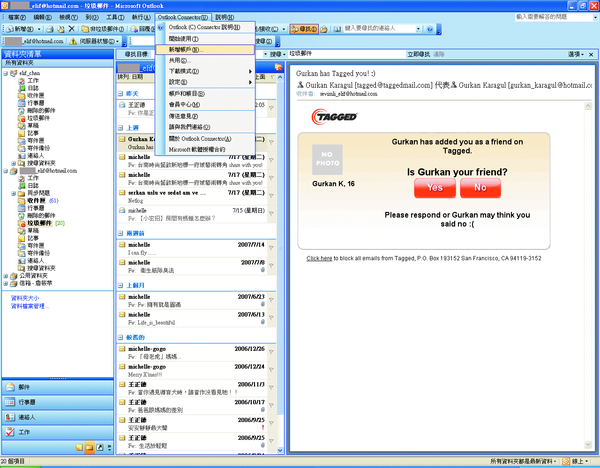Click the red Yes button in email
This screenshot has height=468, width=600.
435,188
